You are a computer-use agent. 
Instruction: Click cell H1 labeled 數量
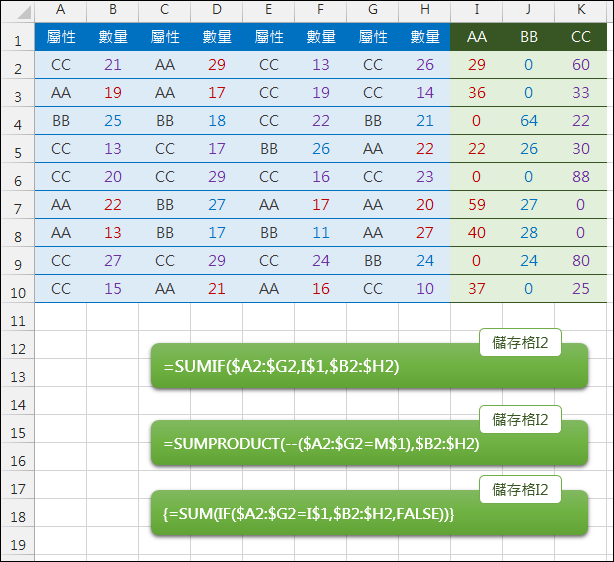424,37
